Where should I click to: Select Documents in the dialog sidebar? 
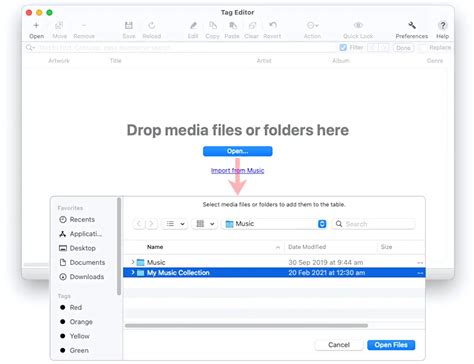pos(82,262)
